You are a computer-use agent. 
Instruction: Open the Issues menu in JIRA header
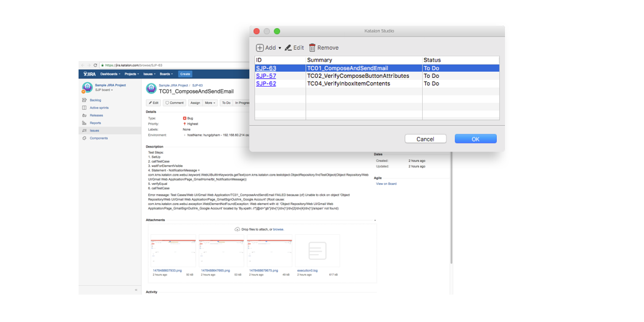click(149, 74)
